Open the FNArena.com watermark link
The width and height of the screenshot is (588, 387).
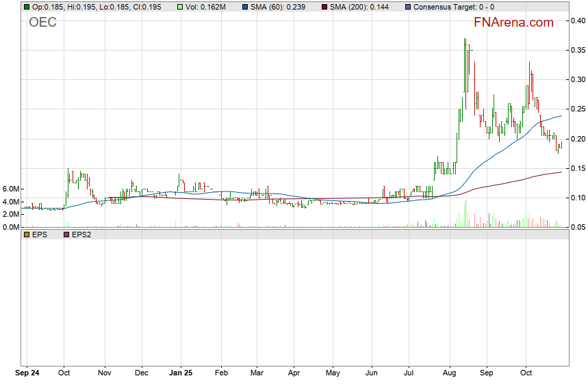tap(513, 23)
